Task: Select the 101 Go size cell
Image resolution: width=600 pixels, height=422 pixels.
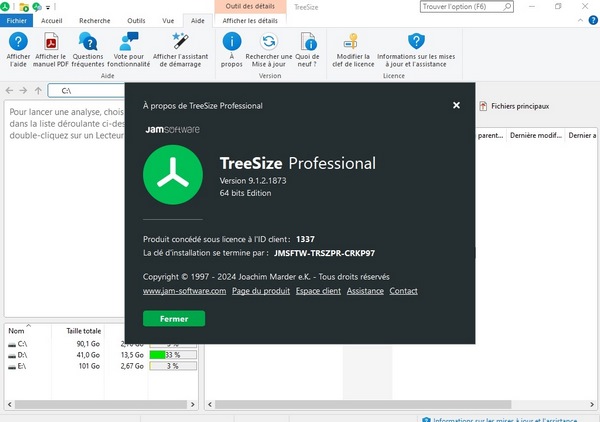Action: pos(89,366)
